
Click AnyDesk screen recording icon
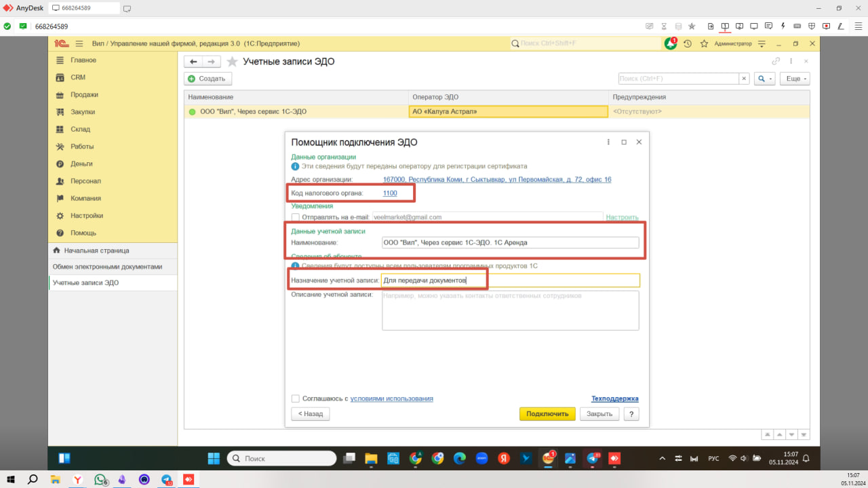[x=826, y=26]
